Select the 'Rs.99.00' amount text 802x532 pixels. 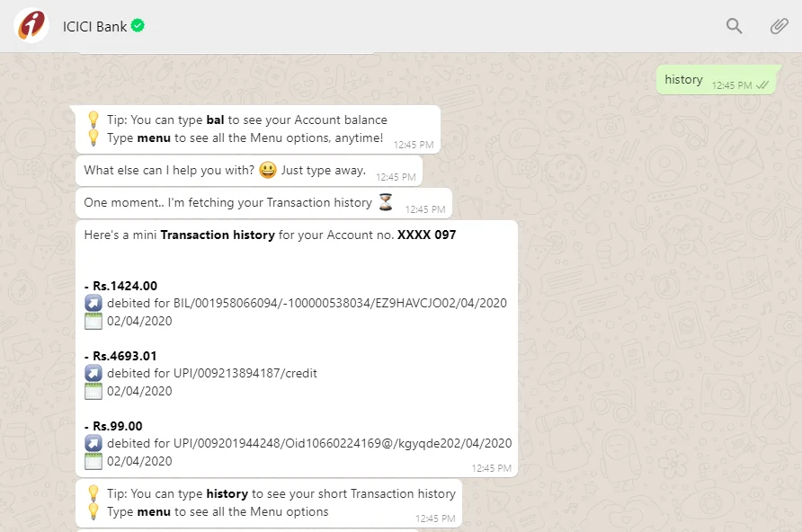coord(117,426)
